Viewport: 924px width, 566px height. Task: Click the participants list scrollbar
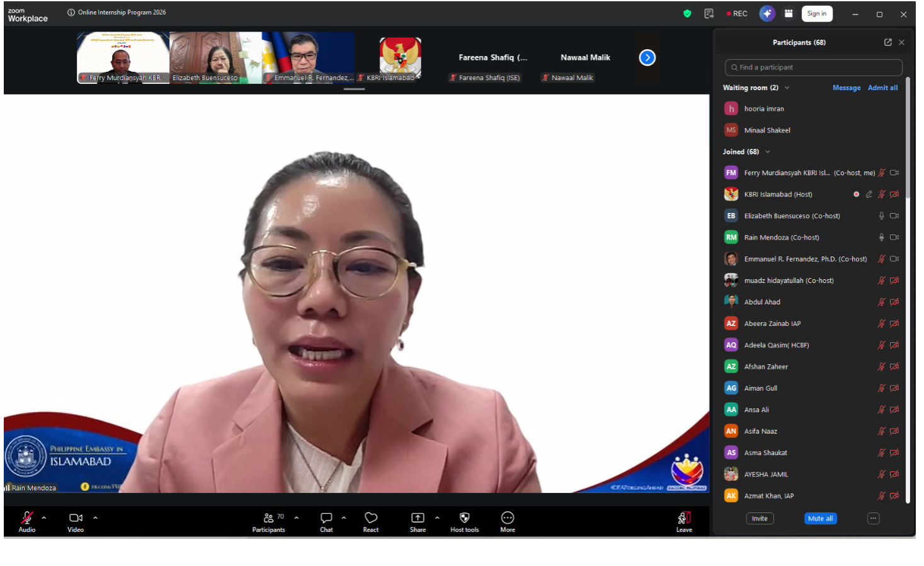click(x=908, y=290)
